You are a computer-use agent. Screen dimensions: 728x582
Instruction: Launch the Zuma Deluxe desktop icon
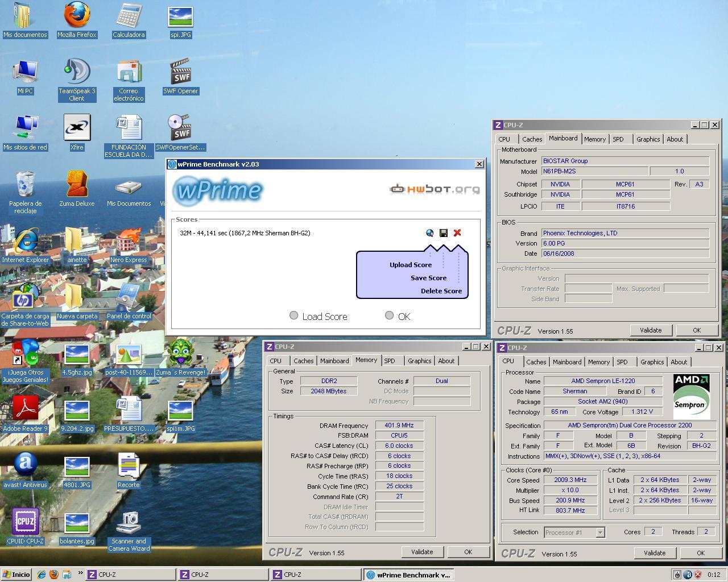tap(77, 189)
